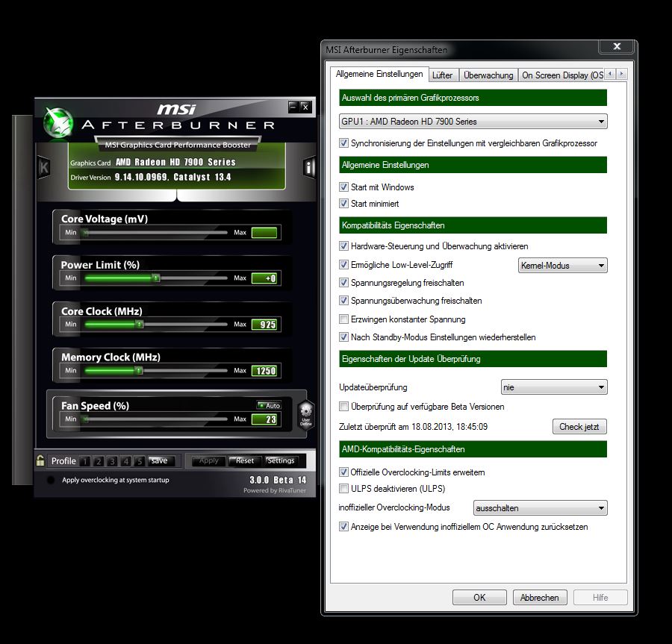Open the information i button in Afterburner
Viewport: 672px width, 644px height.
[x=309, y=167]
